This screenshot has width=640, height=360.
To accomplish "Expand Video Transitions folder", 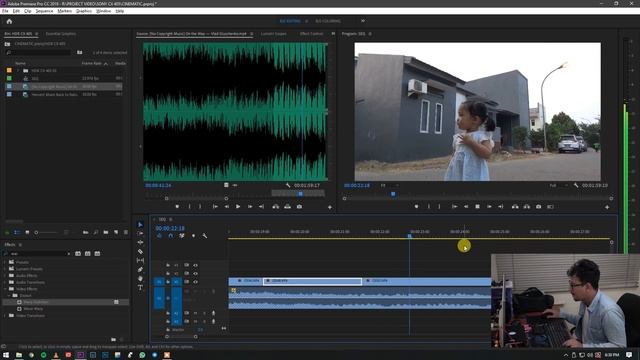I will click(x=5, y=316).
